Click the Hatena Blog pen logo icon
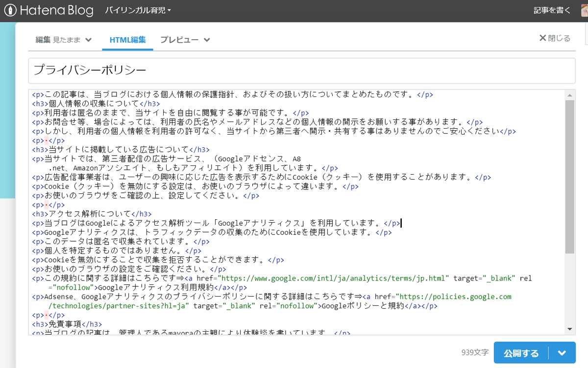Image resolution: width=588 pixels, height=368 pixels. tap(10, 10)
